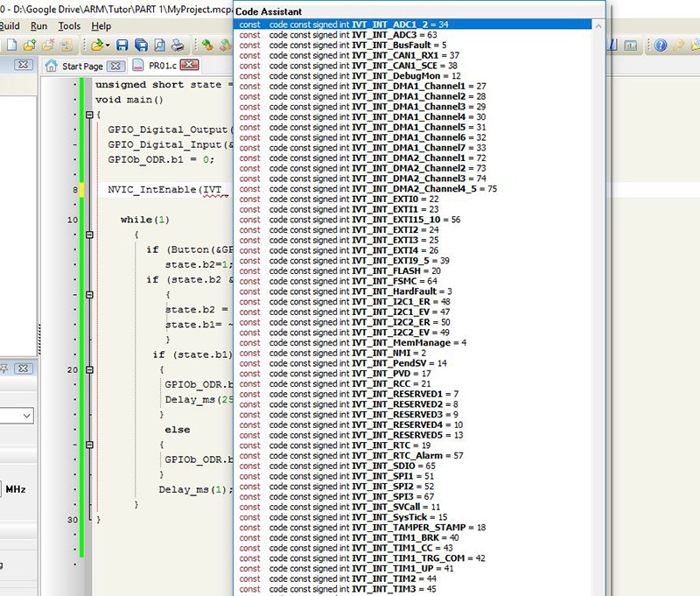700x596 pixels.
Task: Select IVT_INT_SDIO = 65 suggestion
Action: [413, 466]
